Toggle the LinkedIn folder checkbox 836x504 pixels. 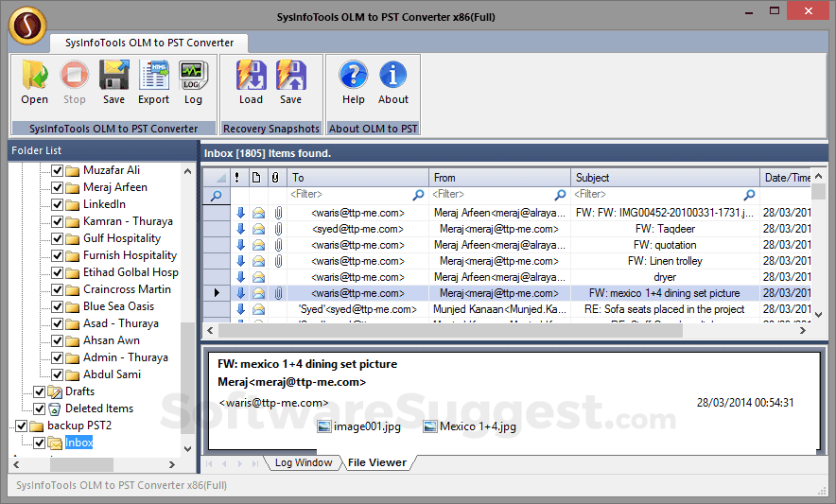click(58, 205)
